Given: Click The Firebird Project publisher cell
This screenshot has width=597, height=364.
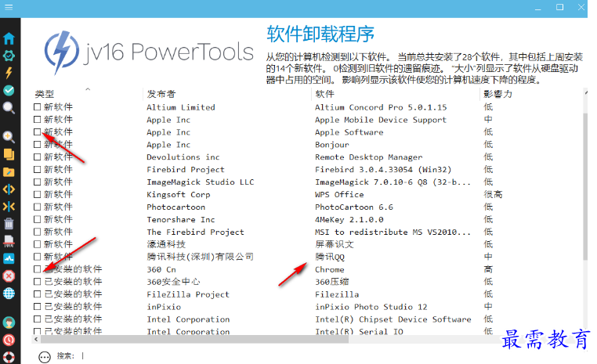Looking at the screenshot, I should (x=195, y=232).
